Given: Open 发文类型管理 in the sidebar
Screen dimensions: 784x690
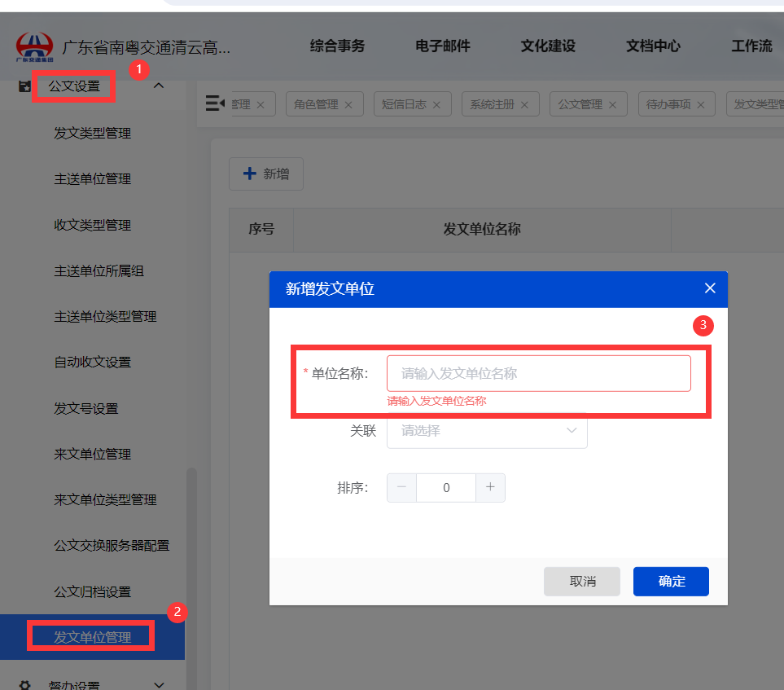Looking at the screenshot, I should pos(93,133).
